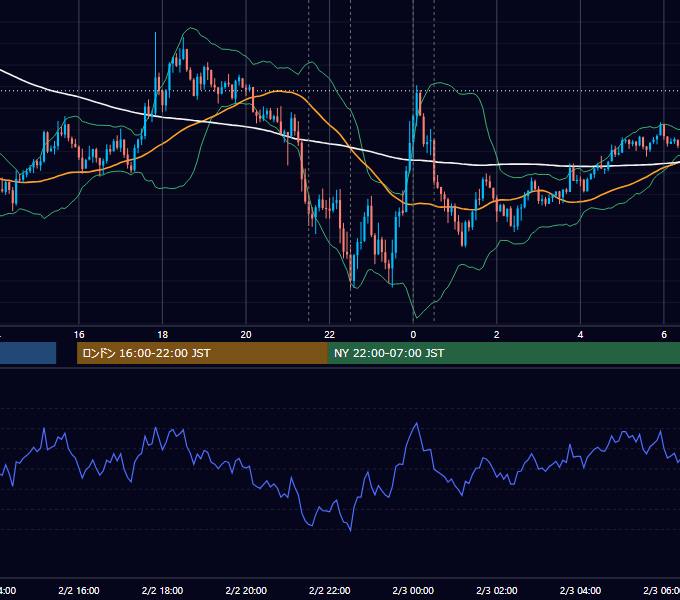Click the blue session bar before London
Screen dimensions: 680x600
[x=28, y=353]
